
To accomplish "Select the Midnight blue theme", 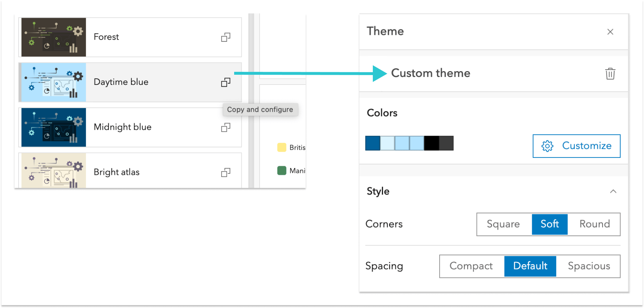I will point(122,127).
